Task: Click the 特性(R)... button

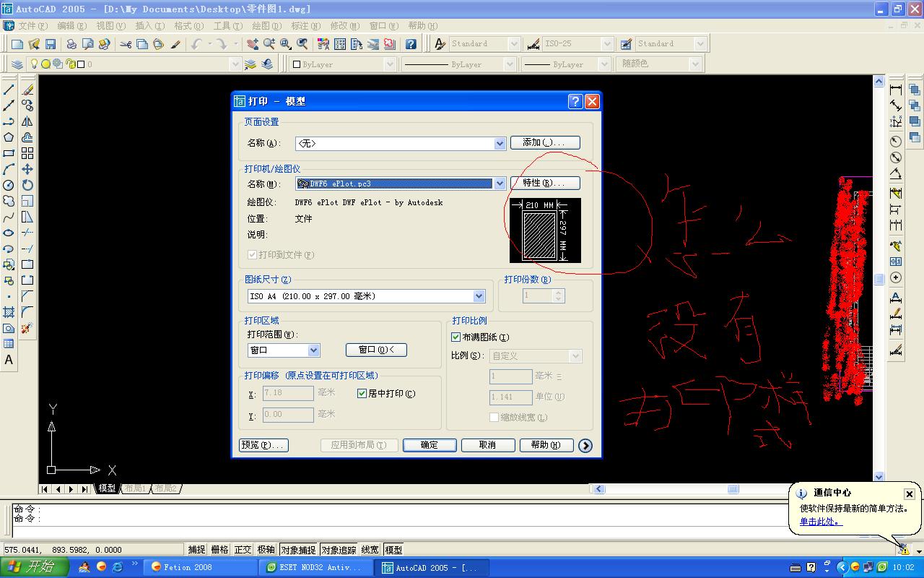Action: click(545, 184)
